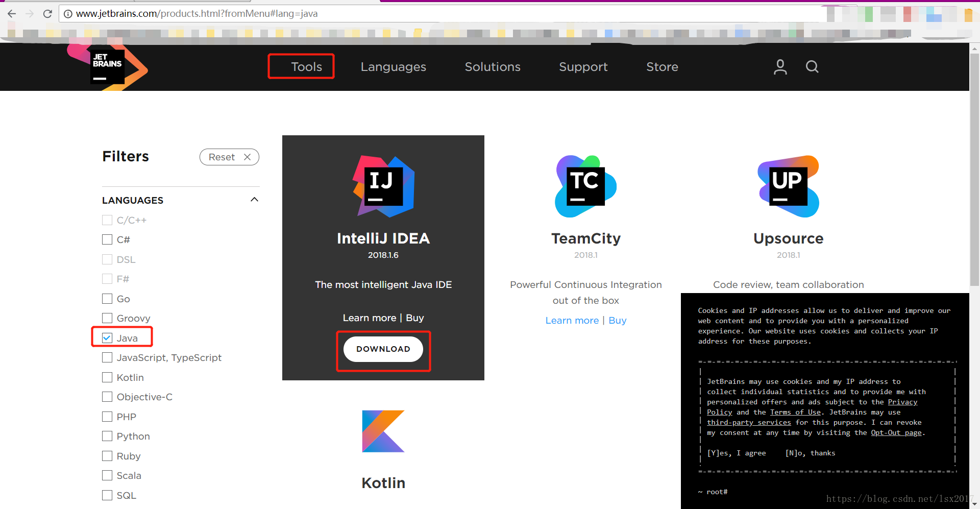Check the Go language filter
The height and width of the screenshot is (509, 980).
(107, 299)
